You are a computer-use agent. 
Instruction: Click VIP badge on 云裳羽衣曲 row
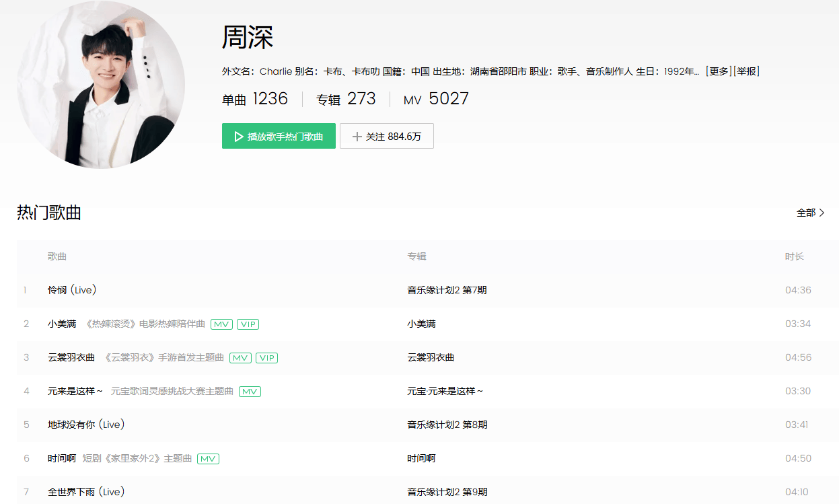click(x=266, y=358)
